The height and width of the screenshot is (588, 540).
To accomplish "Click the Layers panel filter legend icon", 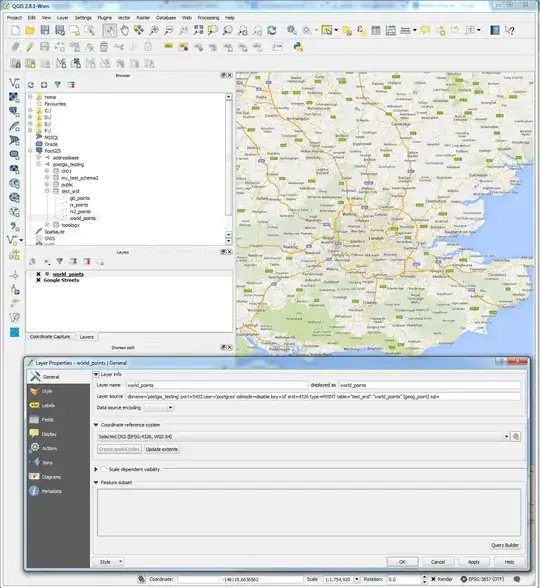I will 60,261.
